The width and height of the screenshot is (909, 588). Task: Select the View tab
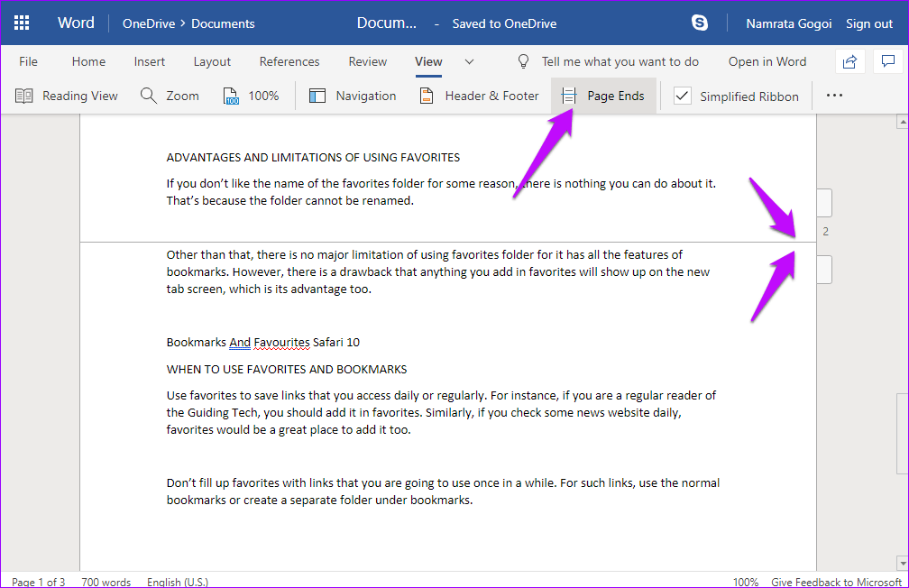pos(428,61)
